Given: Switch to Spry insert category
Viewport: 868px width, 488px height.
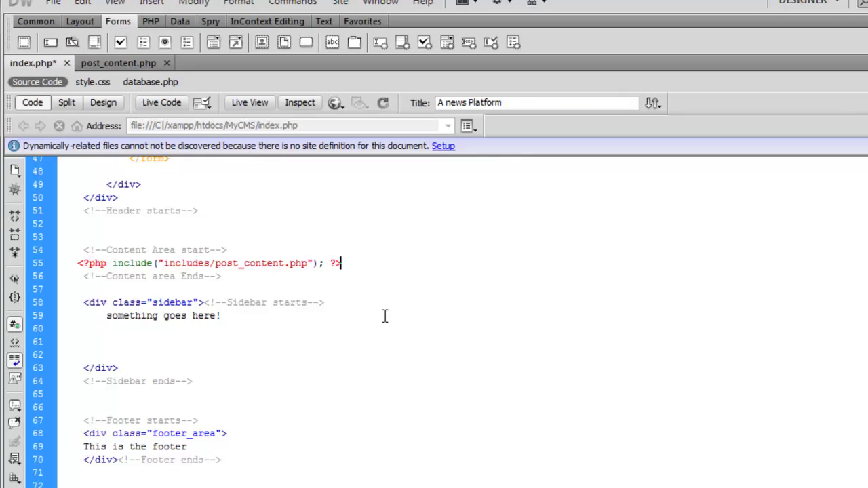Looking at the screenshot, I should click(x=210, y=22).
